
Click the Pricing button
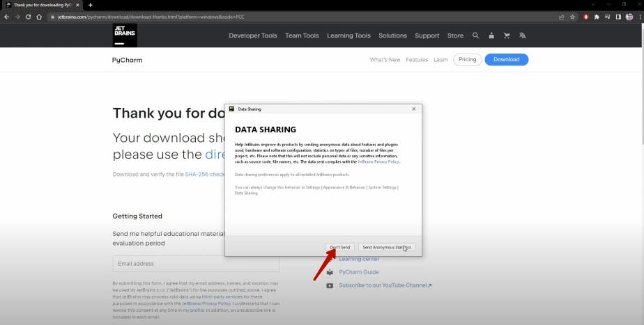pos(468,59)
